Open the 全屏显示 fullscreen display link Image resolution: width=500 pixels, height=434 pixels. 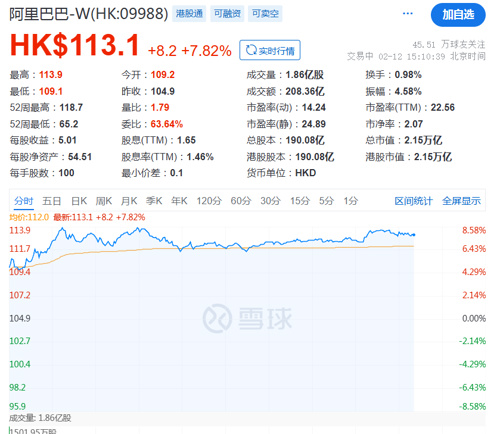pyautogui.click(x=461, y=201)
